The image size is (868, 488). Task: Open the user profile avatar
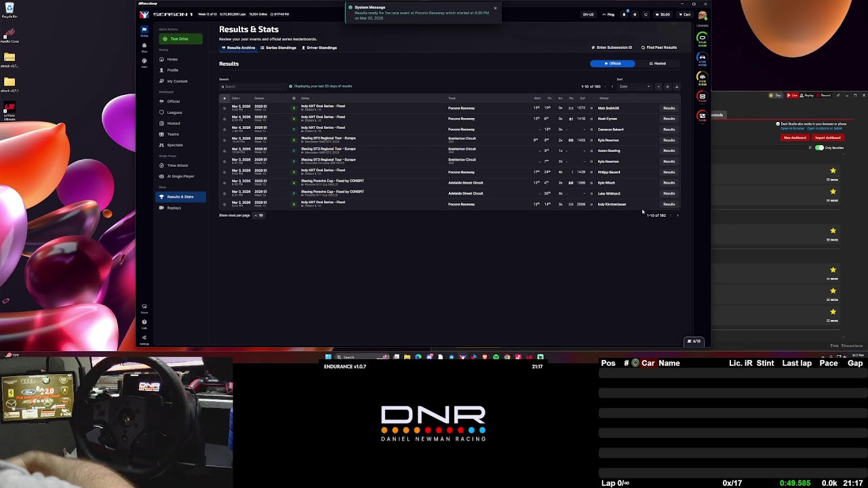[x=702, y=14]
